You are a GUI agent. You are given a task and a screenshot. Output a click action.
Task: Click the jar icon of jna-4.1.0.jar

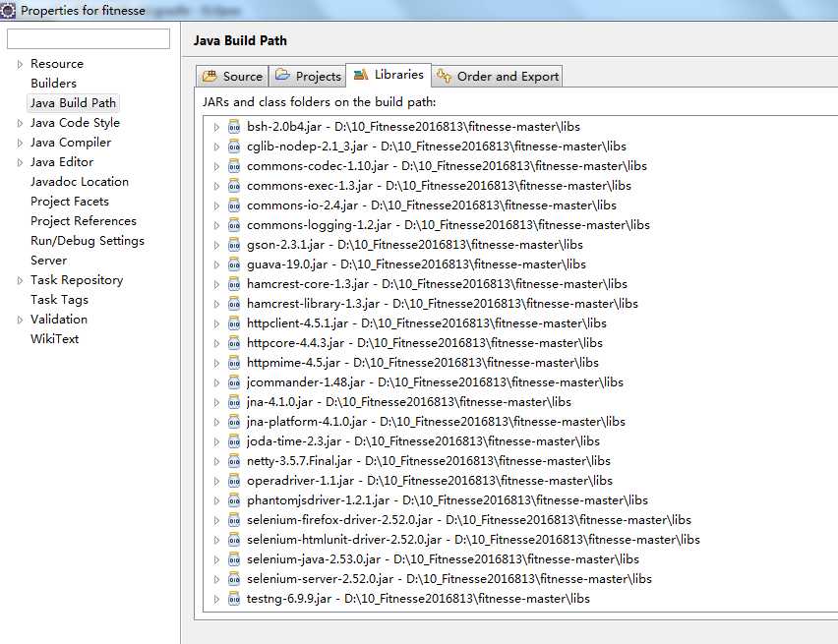pyautogui.click(x=234, y=402)
